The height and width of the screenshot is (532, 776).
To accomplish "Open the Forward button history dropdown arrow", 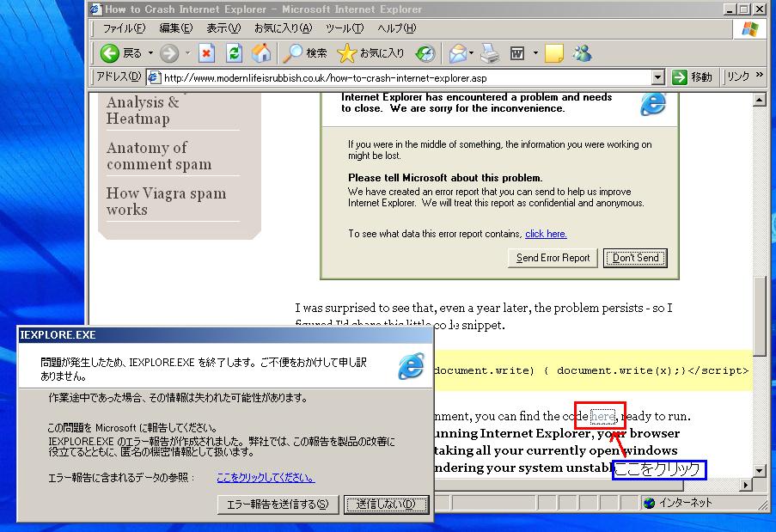I will (187, 52).
